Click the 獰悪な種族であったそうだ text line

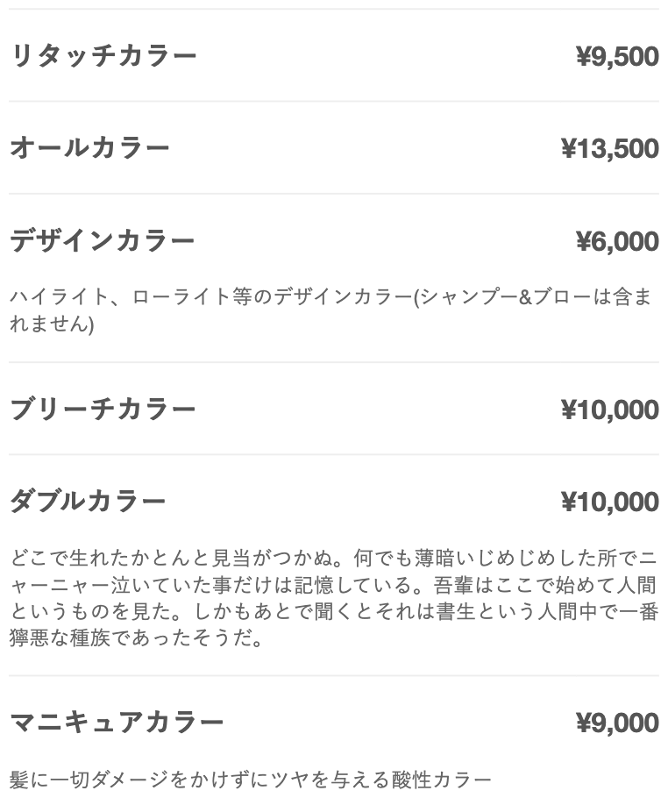(137, 637)
